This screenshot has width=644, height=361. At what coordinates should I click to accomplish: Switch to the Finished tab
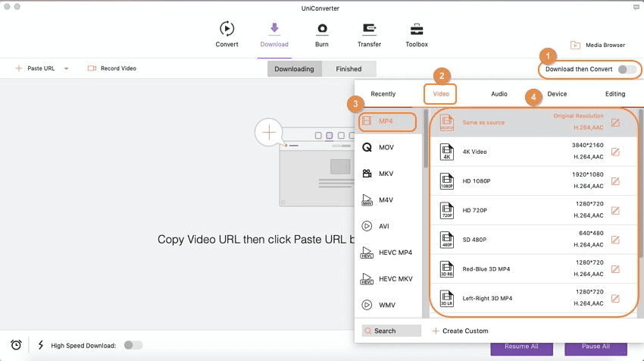[x=349, y=69]
